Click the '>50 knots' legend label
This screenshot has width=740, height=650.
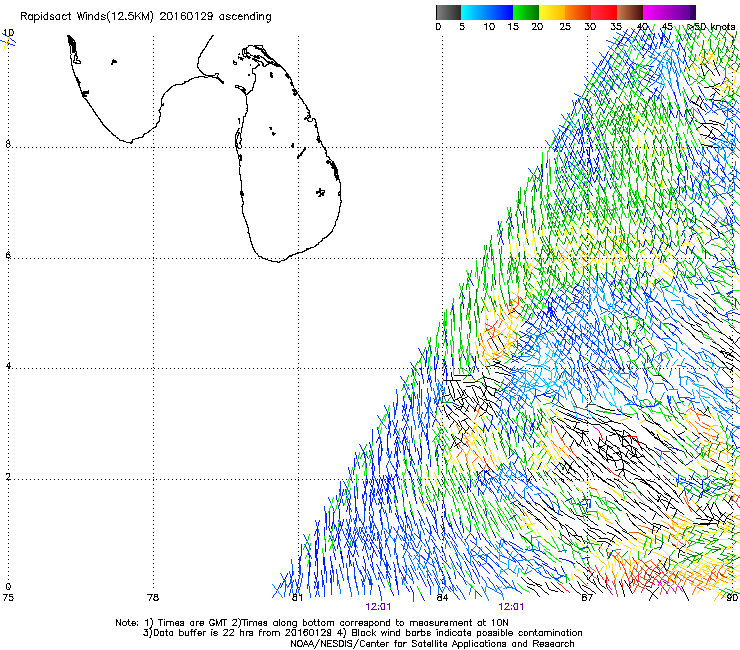click(711, 27)
